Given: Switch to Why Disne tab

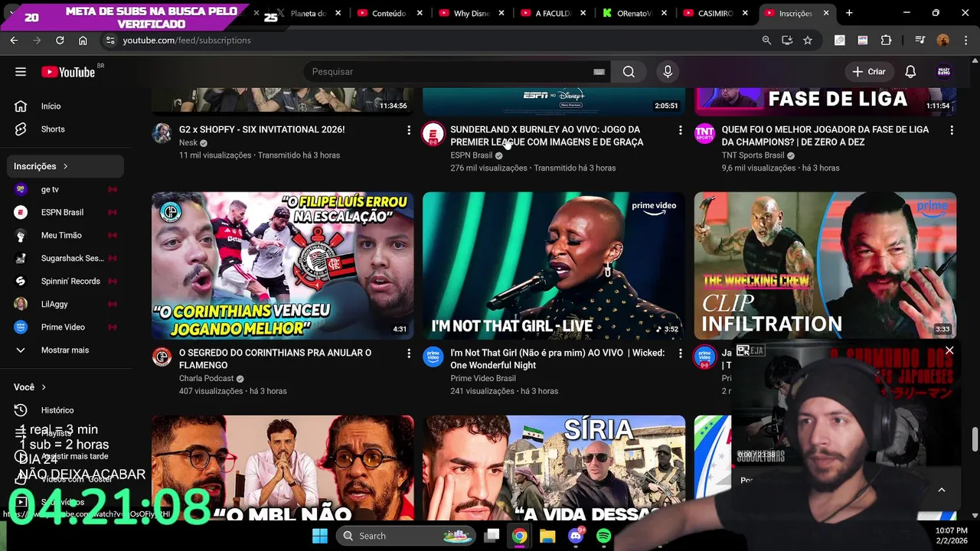Looking at the screenshot, I should pyautogui.click(x=472, y=13).
